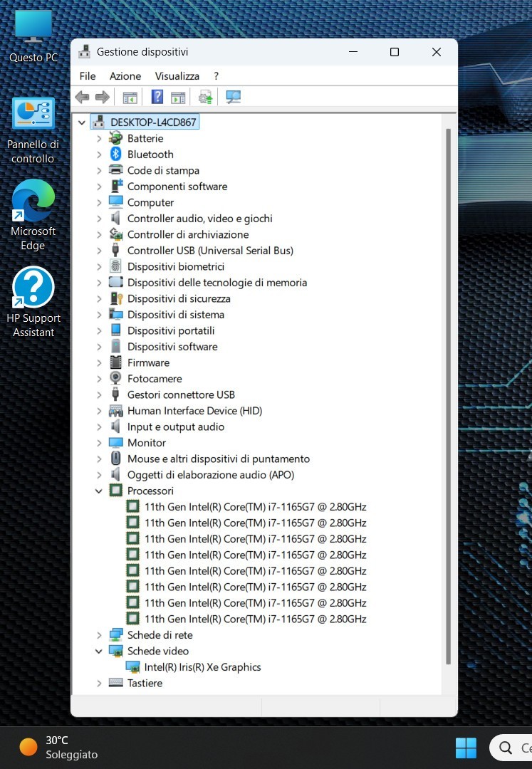
Task: Open the Azione menu
Action: click(125, 76)
